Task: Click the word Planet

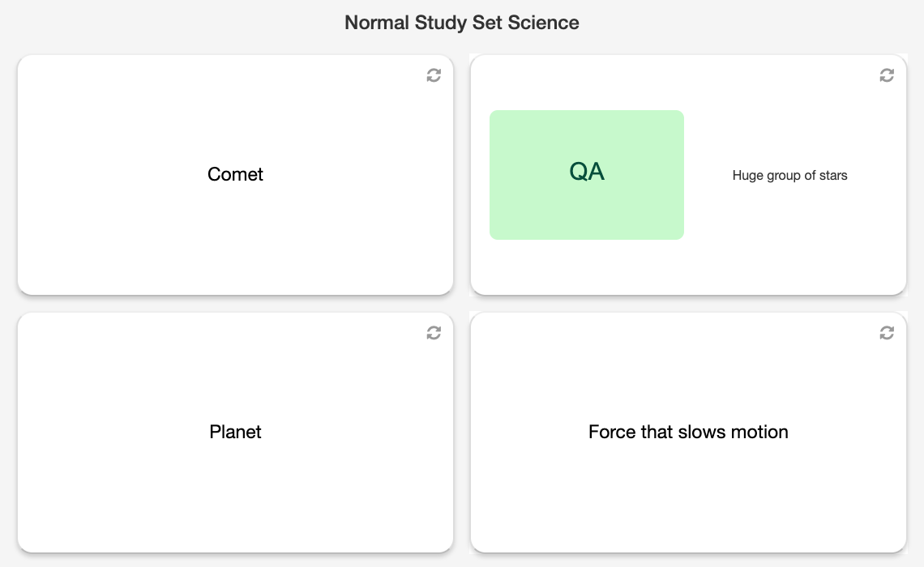Action: pos(235,432)
